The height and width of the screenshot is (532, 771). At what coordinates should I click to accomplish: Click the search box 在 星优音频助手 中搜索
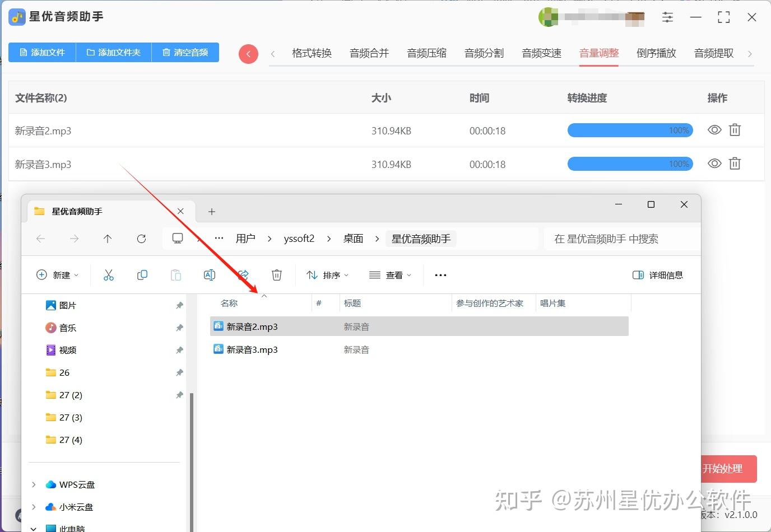point(622,239)
